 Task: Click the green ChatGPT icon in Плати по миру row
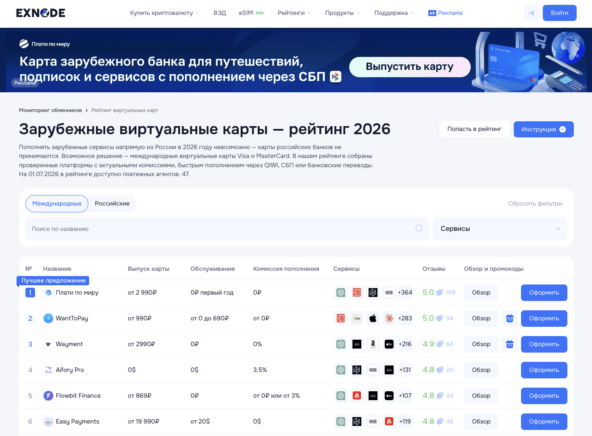341,293
